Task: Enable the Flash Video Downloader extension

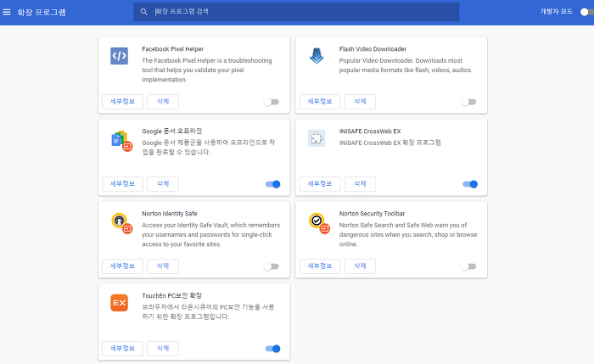Action: point(468,102)
